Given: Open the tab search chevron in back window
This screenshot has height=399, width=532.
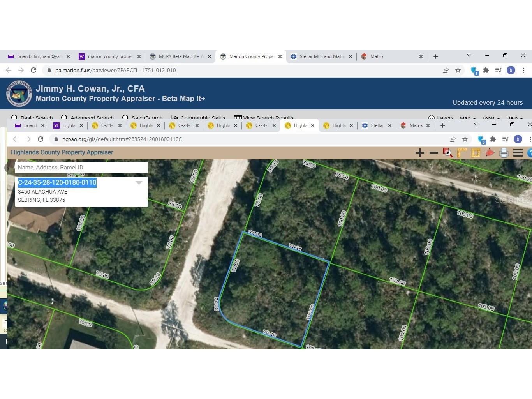Looking at the screenshot, I should (469, 56).
